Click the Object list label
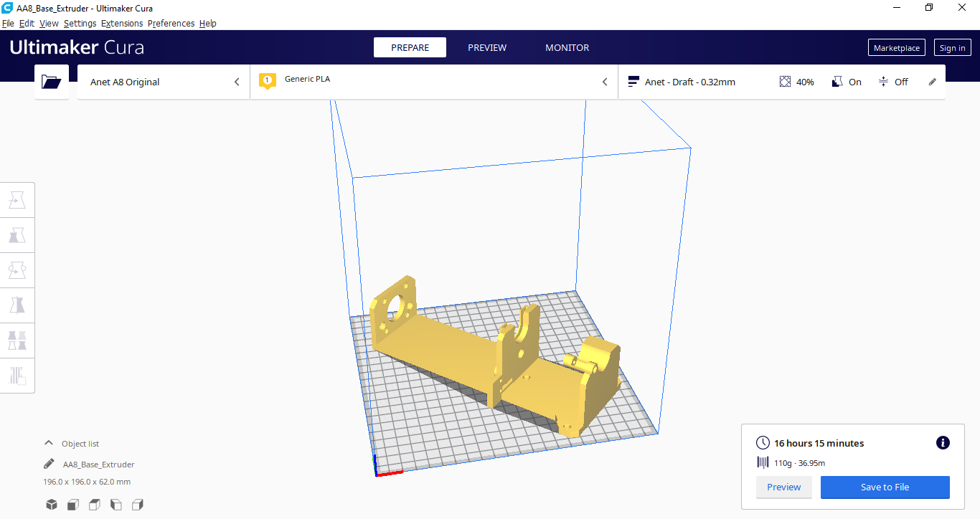 pos(80,444)
